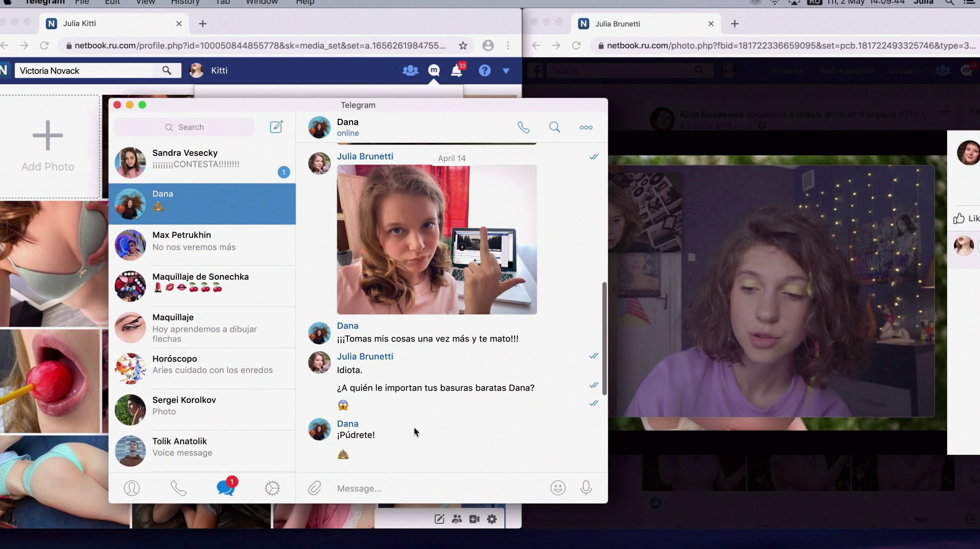
Task: Click the lollipop photo thumbnail in Netbook album
Action: coord(50,381)
